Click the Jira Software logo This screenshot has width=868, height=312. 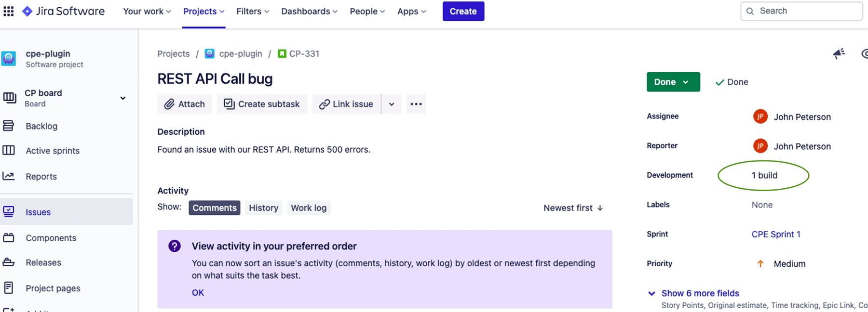coord(63,11)
